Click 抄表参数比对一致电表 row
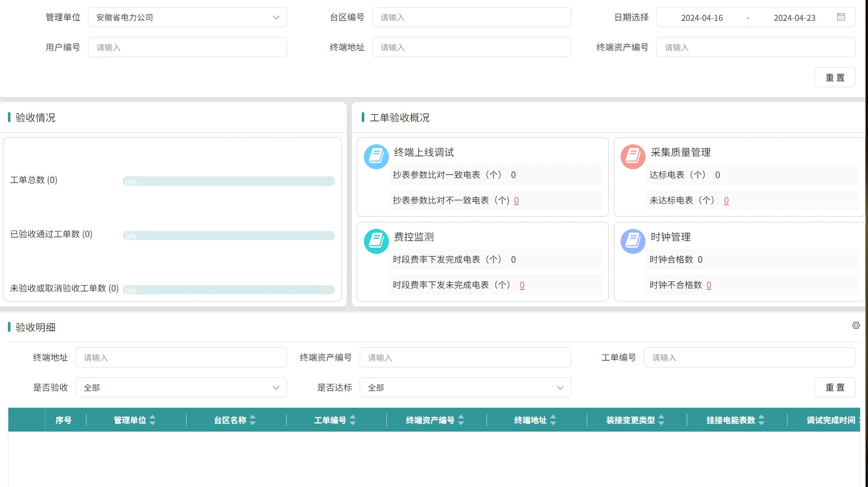This screenshot has height=487, width=868. (495, 175)
